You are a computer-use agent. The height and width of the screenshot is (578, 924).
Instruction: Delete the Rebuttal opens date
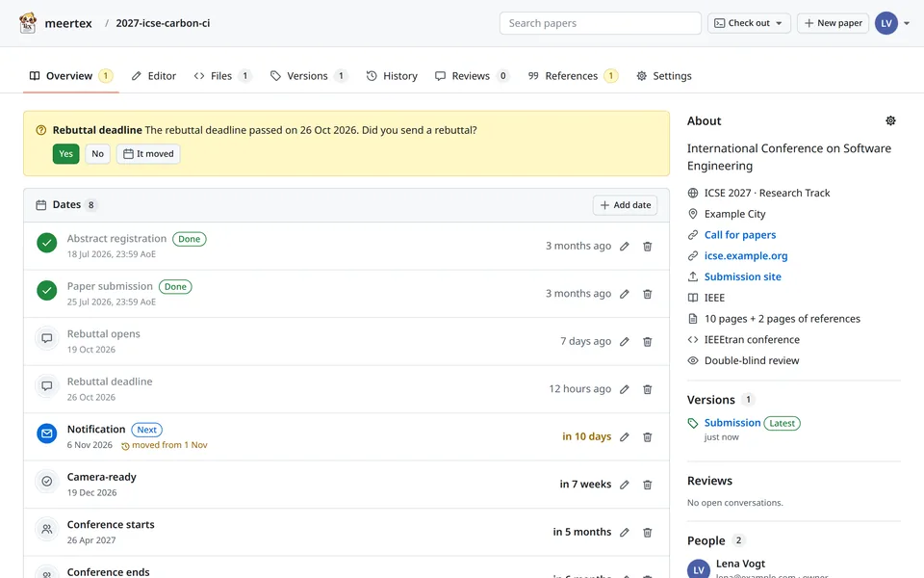point(647,341)
